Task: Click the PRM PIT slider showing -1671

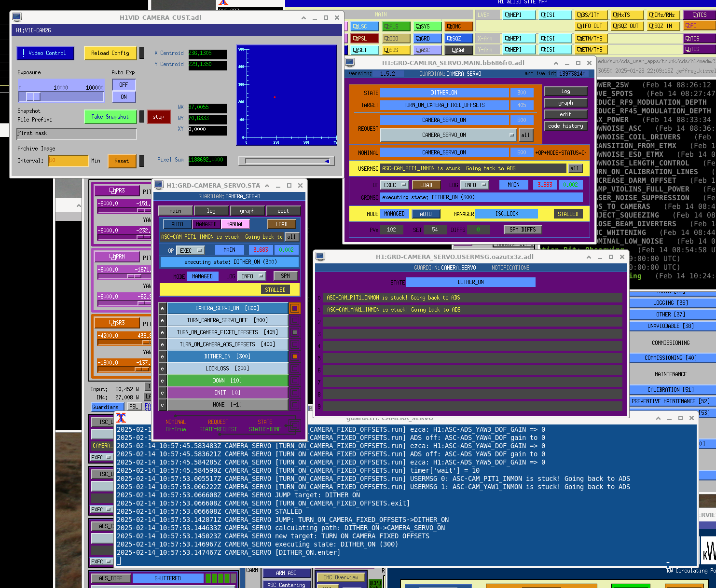Action: coord(124,276)
